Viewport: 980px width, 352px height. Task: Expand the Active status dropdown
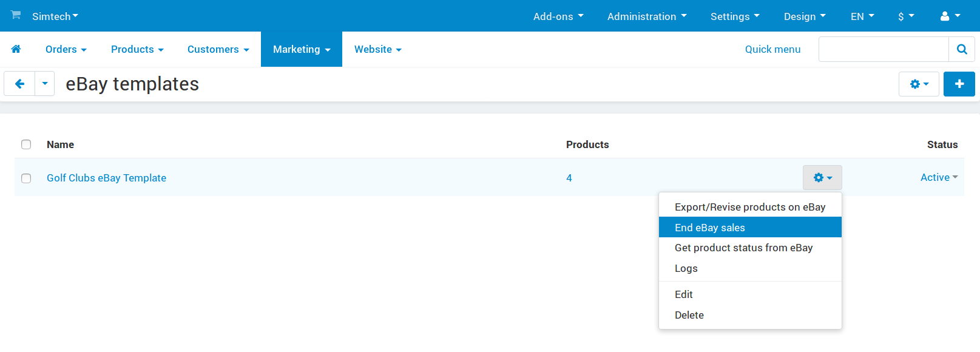tap(939, 177)
